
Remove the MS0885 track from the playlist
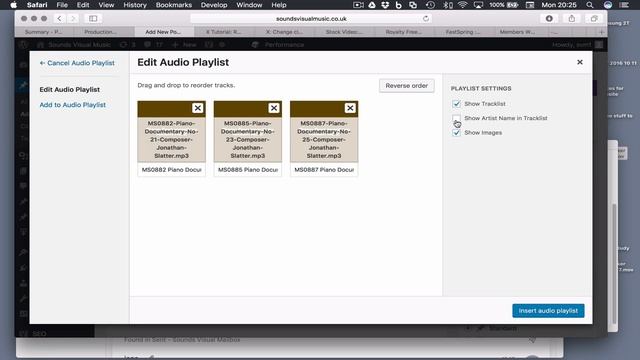tap(274, 108)
